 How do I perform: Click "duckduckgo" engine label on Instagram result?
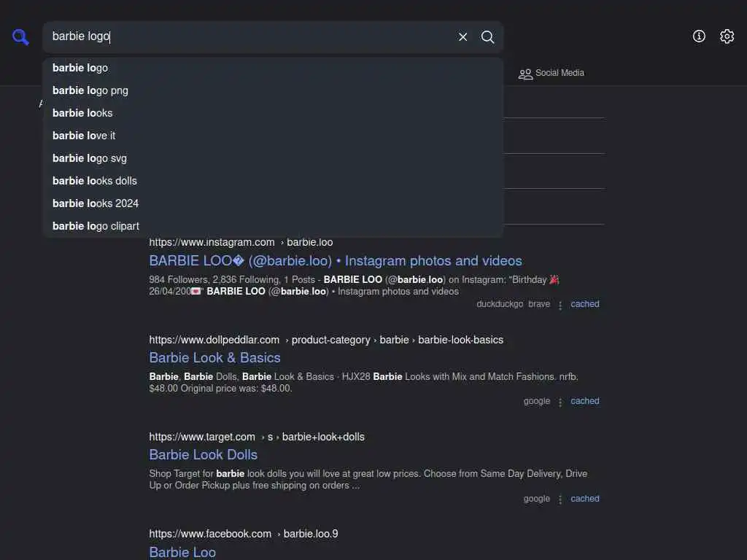click(500, 304)
